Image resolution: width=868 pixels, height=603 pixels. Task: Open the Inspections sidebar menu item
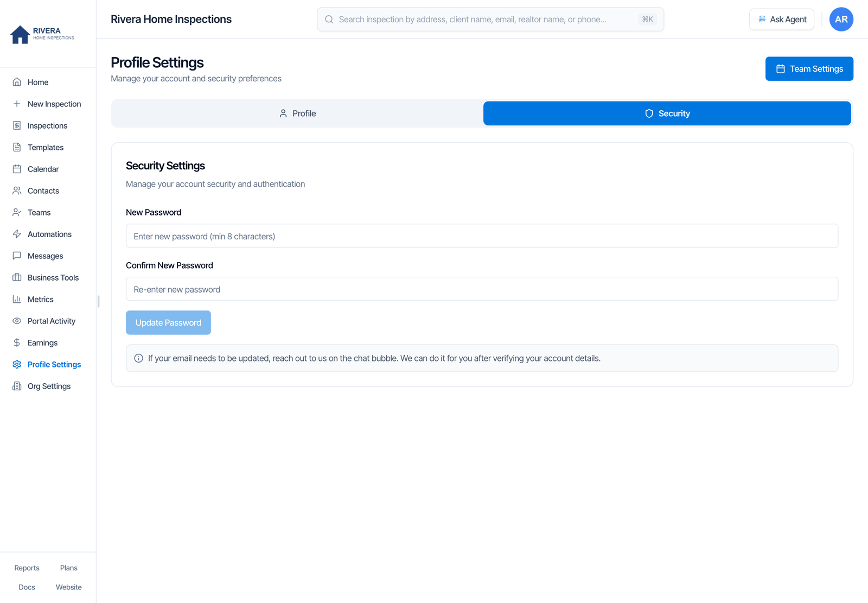(48, 125)
